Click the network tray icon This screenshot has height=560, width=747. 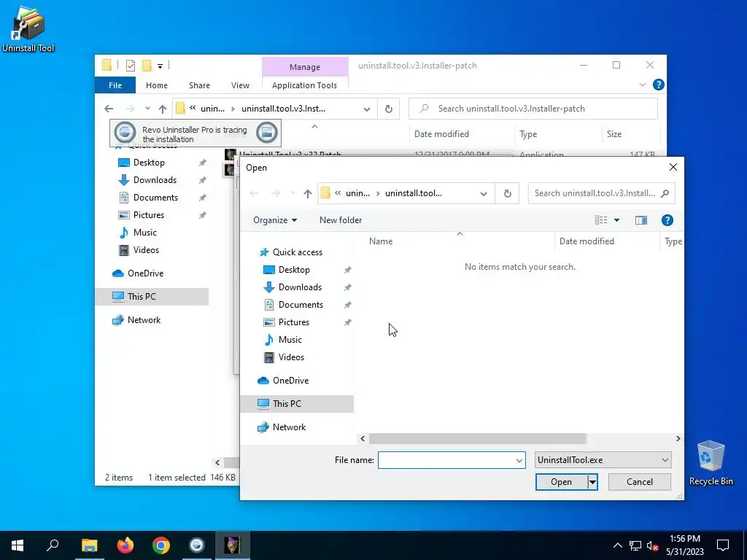[x=635, y=545]
